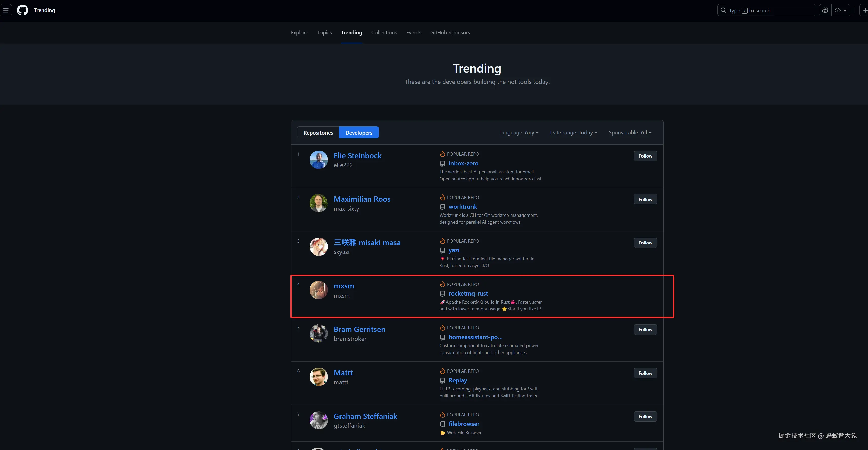The height and width of the screenshot is (450, 868).
Task: Expand the Language: Any dropdown
Action: pyautogui.click(x=519, y=133)
